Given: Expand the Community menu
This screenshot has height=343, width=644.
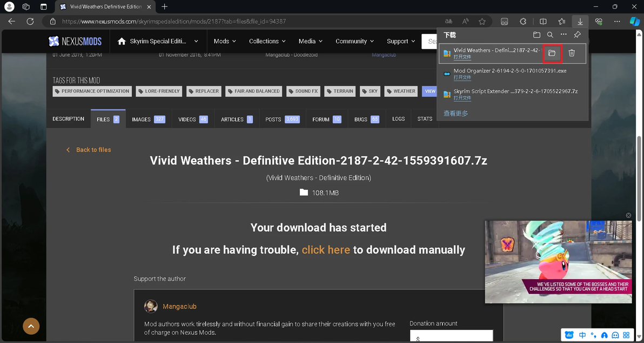Looking at the screenshot, I should (355, 41).
